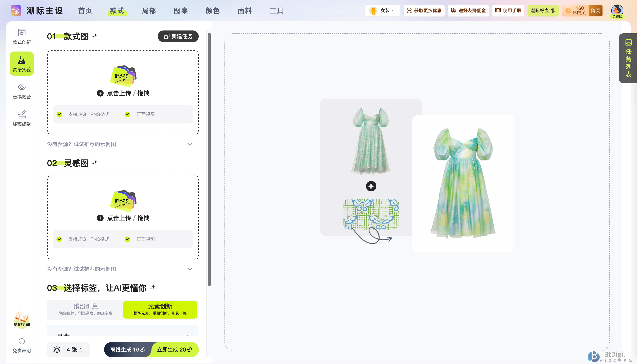Click the 潮际主设 logo icon
The image size is (637, 364).
coord(16,10)
